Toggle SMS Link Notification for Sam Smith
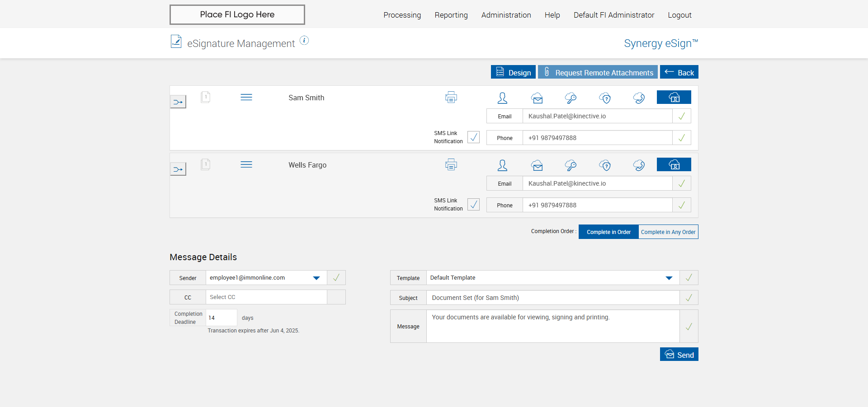This screenshot has height=407, width=868. point(473,137)
